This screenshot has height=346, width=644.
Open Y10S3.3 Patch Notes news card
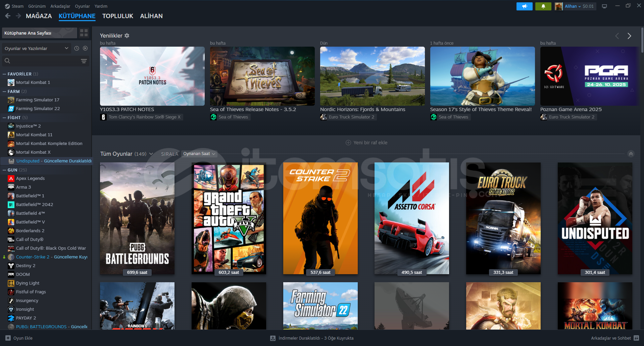pyautogui.click(x=152, y=76)
